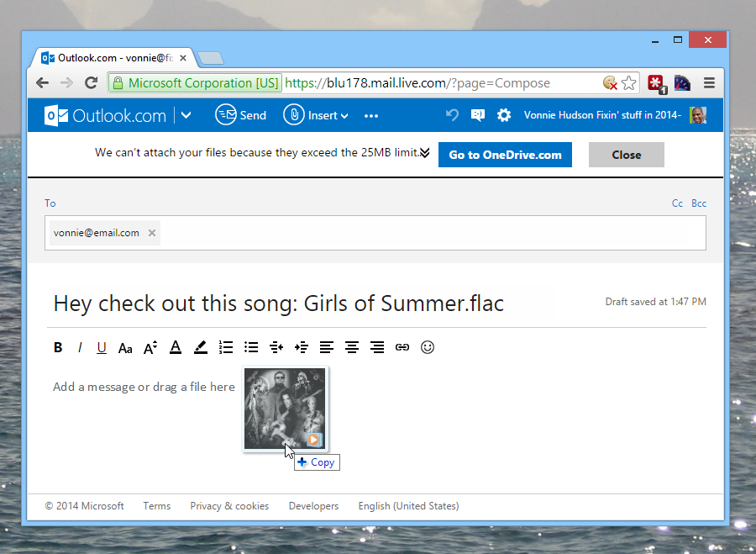Undo the last action in Outlook

click(452, 115)
